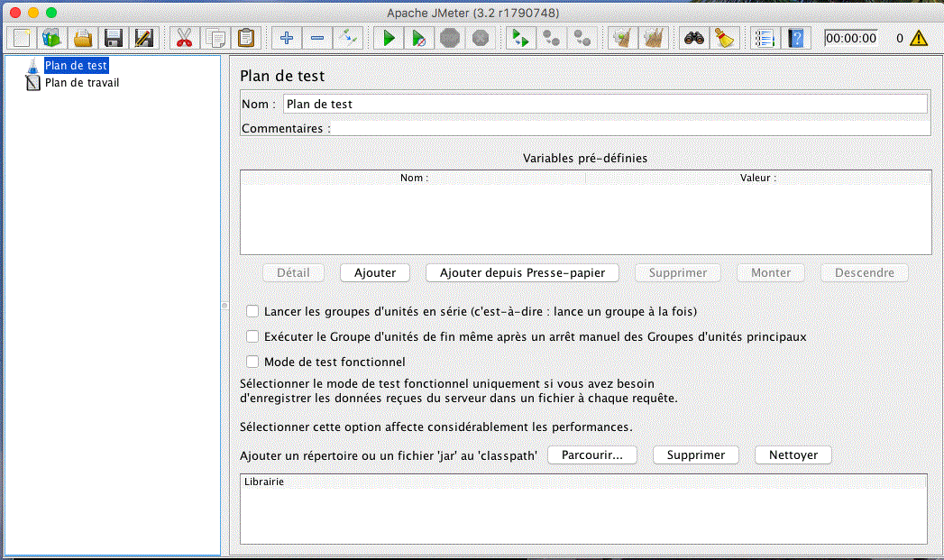Click the split pane divider collapse handle
Screen dimensions: 944x560
click(x=225, y=306)
